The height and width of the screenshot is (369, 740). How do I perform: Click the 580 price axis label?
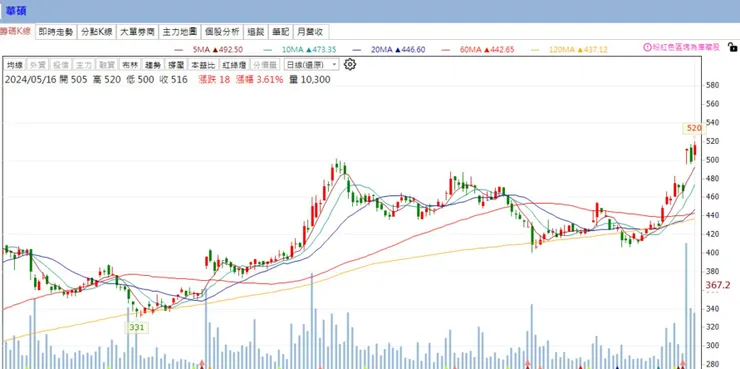(712, 85)
